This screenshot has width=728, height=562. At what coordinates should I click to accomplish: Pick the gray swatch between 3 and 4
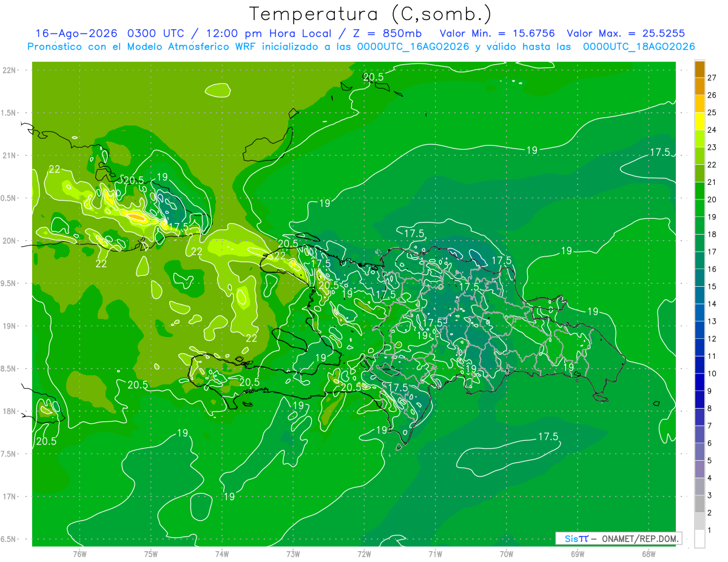click(699, 487)
